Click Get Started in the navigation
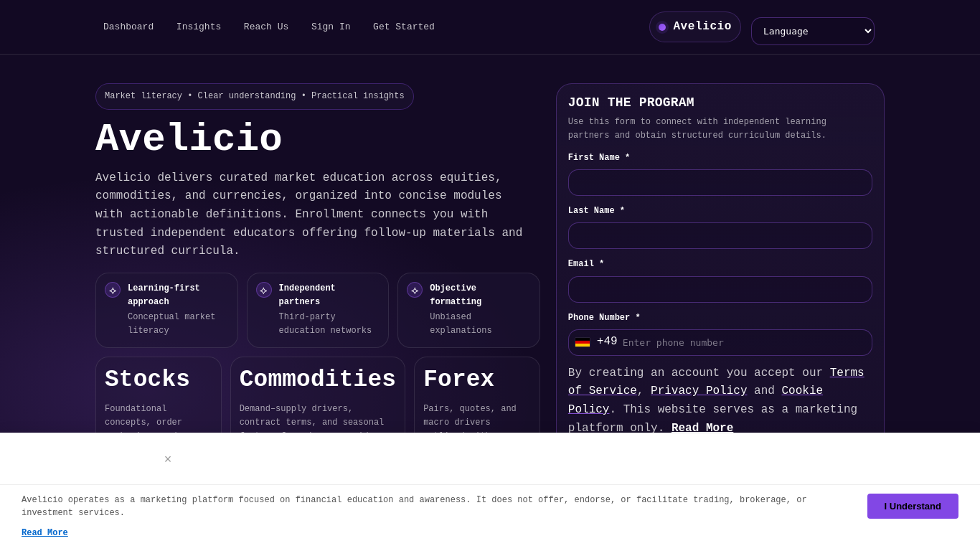980x551 pixels. (x=404, y=27)
